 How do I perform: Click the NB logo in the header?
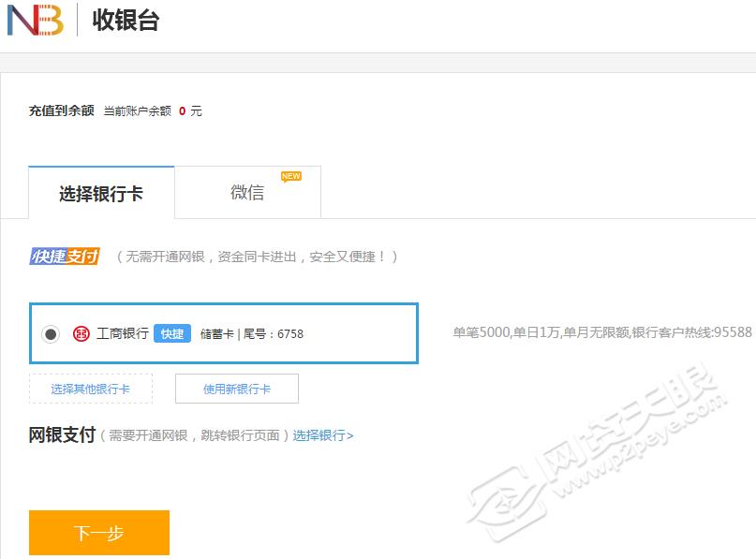[x=34, y=20]
